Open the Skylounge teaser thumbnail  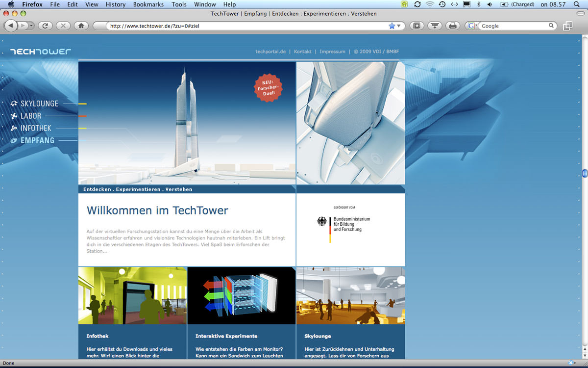coord(351,295)
